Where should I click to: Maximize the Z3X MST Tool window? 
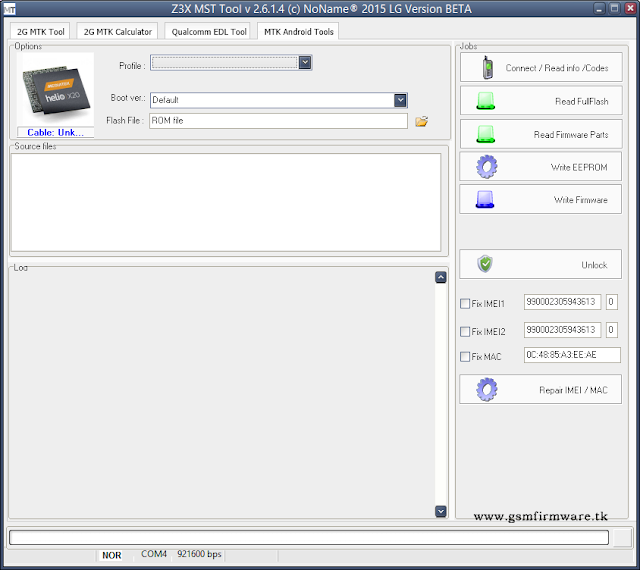[x=614, y=9]
